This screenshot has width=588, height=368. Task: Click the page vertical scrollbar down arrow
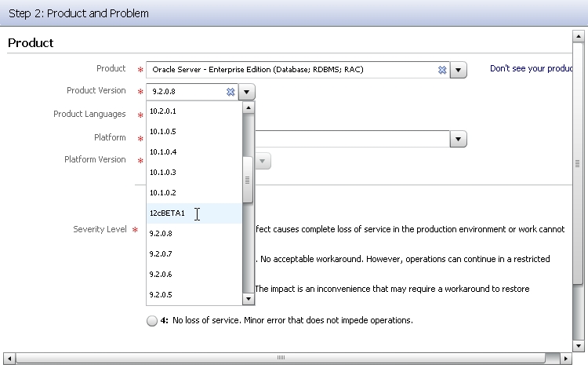[579, 346]
